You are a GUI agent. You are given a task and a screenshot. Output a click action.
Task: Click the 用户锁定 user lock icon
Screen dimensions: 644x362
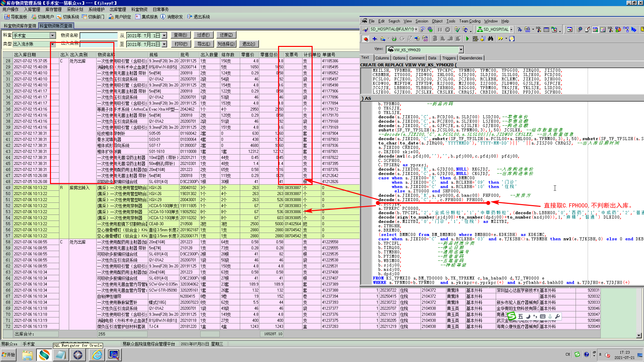[x=111, y=17]
